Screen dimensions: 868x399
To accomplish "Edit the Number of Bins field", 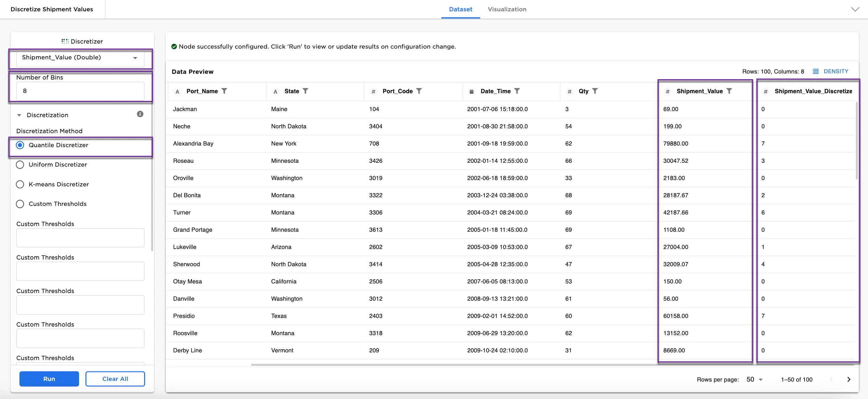I will coord(80,91).
